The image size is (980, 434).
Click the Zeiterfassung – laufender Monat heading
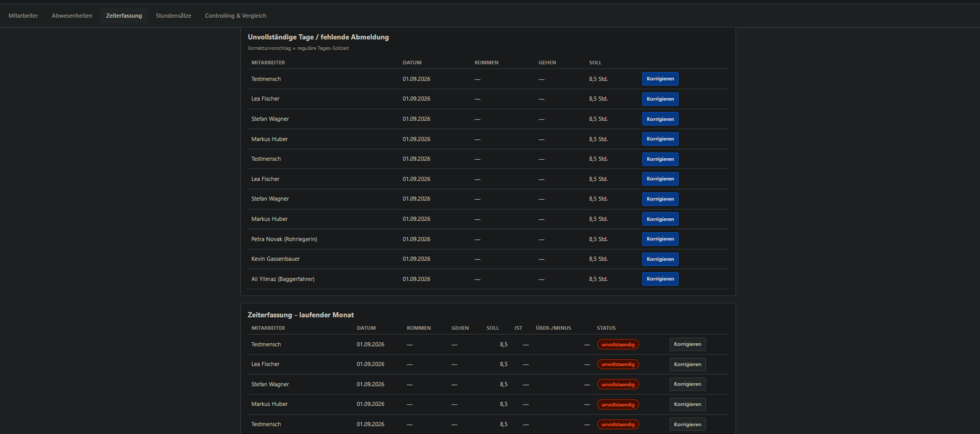pyautogui.click(x=301, y=315)
